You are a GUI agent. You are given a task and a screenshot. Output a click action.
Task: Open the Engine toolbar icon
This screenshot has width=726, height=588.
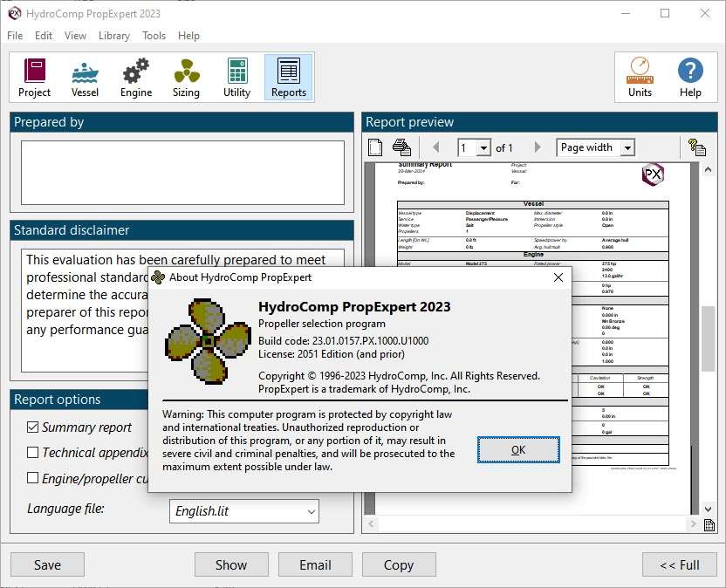[135, 77]
